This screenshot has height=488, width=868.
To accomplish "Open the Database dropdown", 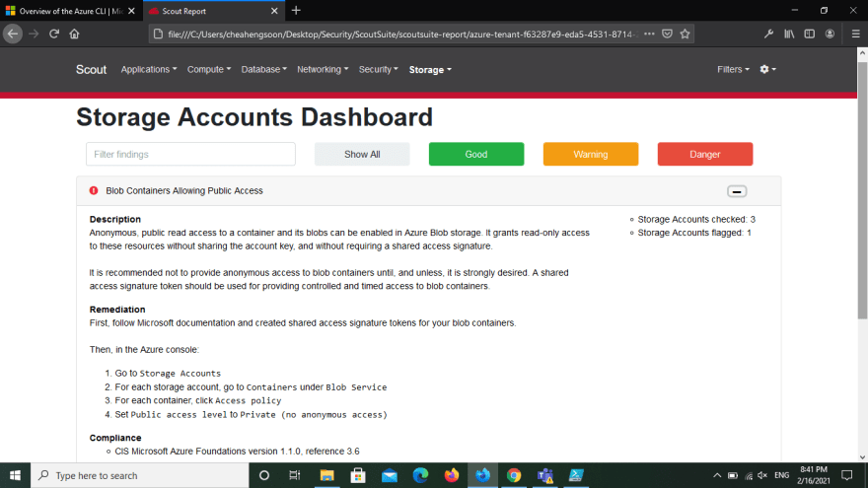I will (x=263, y=70).
